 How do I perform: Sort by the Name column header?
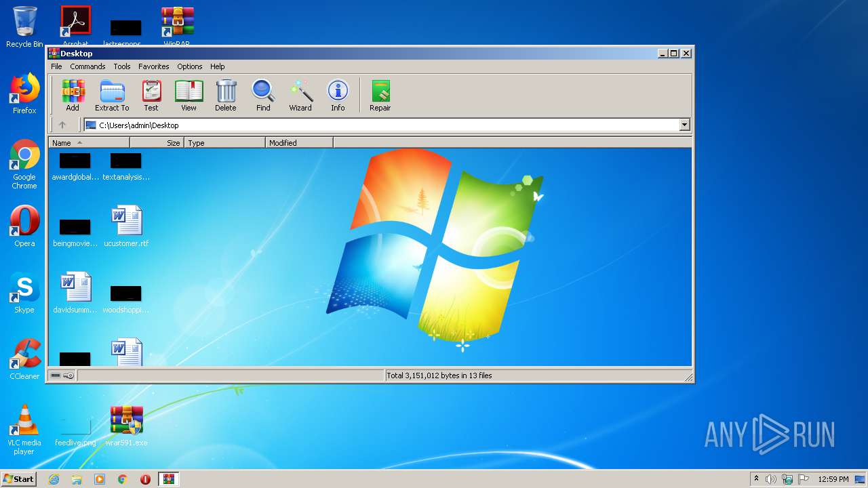click(x=89, y=143)
